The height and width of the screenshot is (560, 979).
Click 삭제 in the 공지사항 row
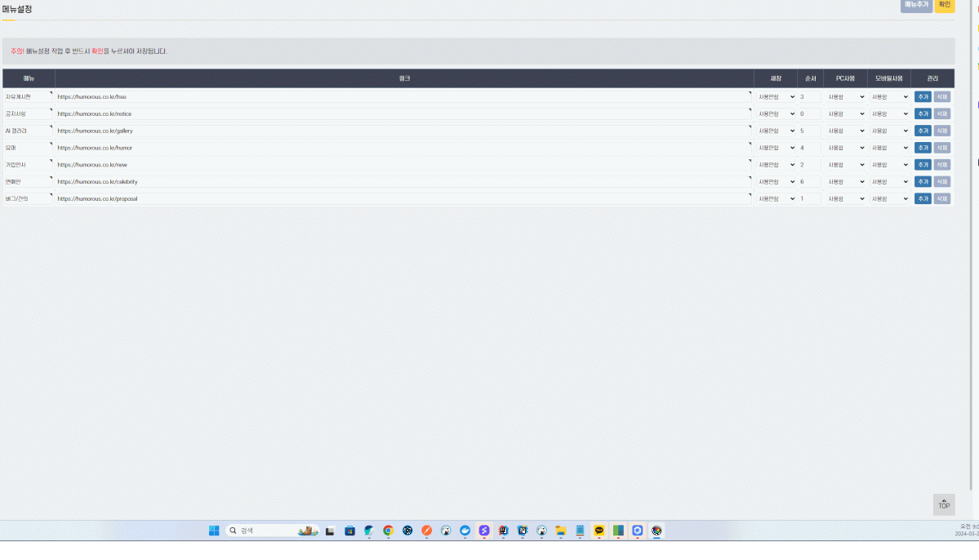pos(942,113)
